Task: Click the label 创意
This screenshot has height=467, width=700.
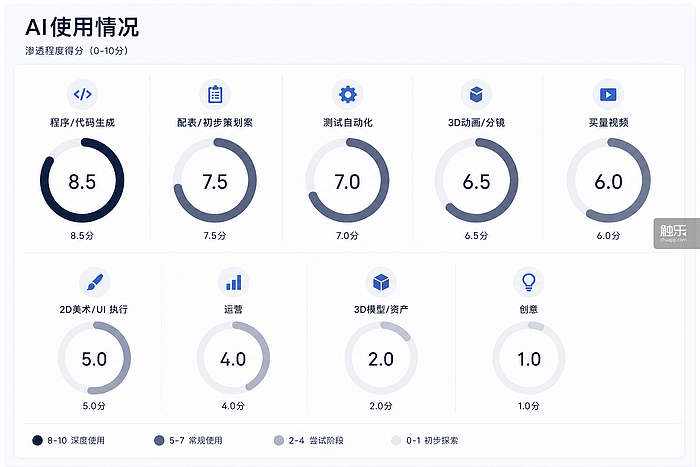Action: (529, 309)
